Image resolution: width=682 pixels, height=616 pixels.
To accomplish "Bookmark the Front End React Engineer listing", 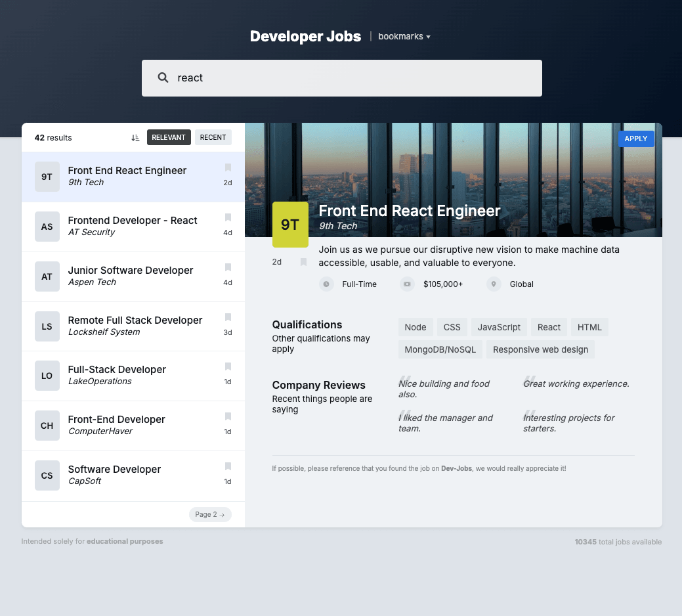I will (x=228, y=167).
